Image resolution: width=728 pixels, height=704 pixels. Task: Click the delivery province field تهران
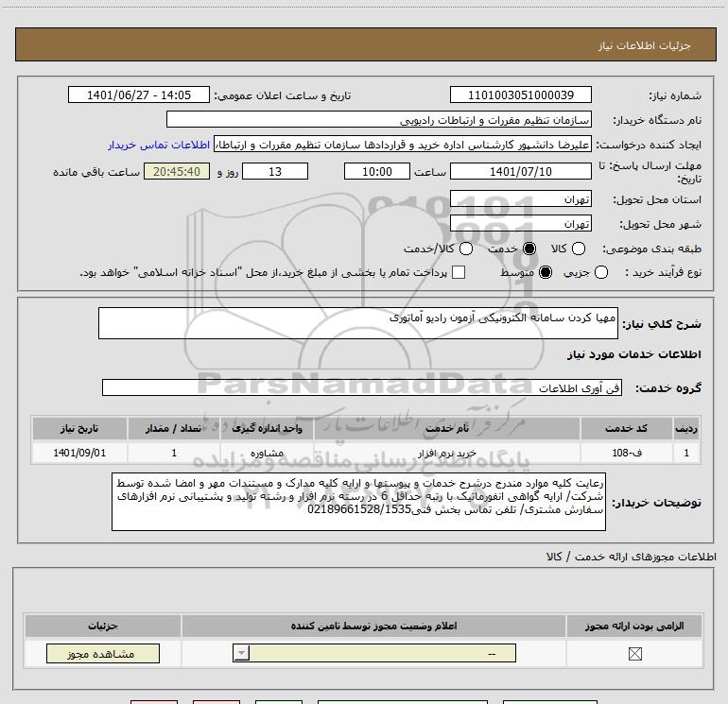point(520,198)
